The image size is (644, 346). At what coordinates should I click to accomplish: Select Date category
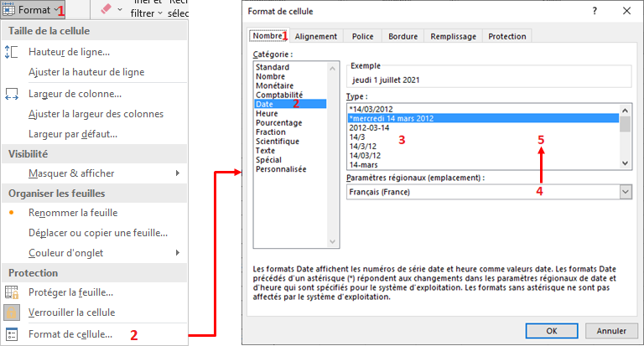[290, 104]
